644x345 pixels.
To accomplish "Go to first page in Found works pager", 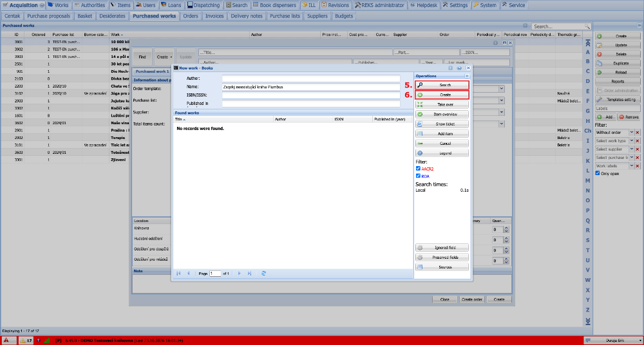I will (178, 273).
